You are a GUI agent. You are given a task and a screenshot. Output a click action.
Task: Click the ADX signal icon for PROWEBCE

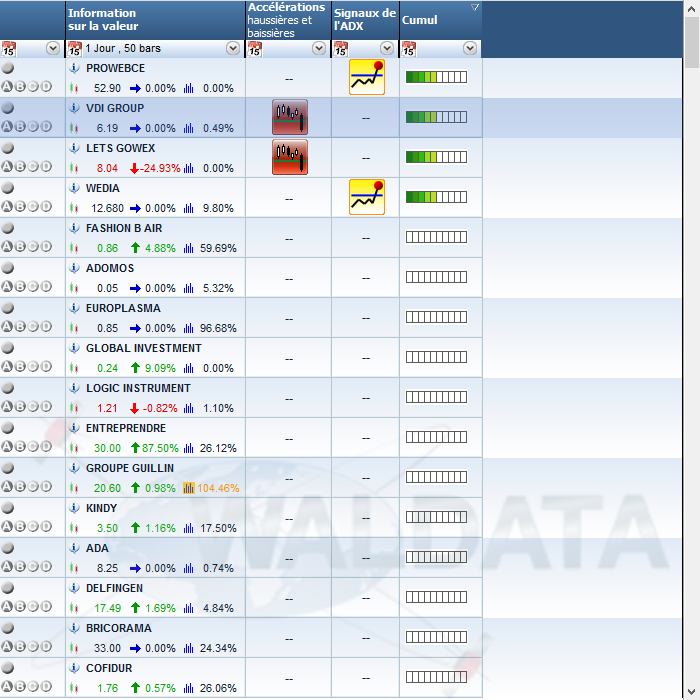coord(367,77)
